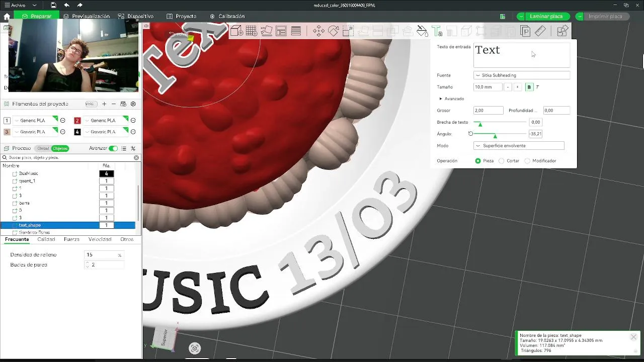Toggle italic text T button
This screenshot has height=362, width=644.
coord(537,87)
